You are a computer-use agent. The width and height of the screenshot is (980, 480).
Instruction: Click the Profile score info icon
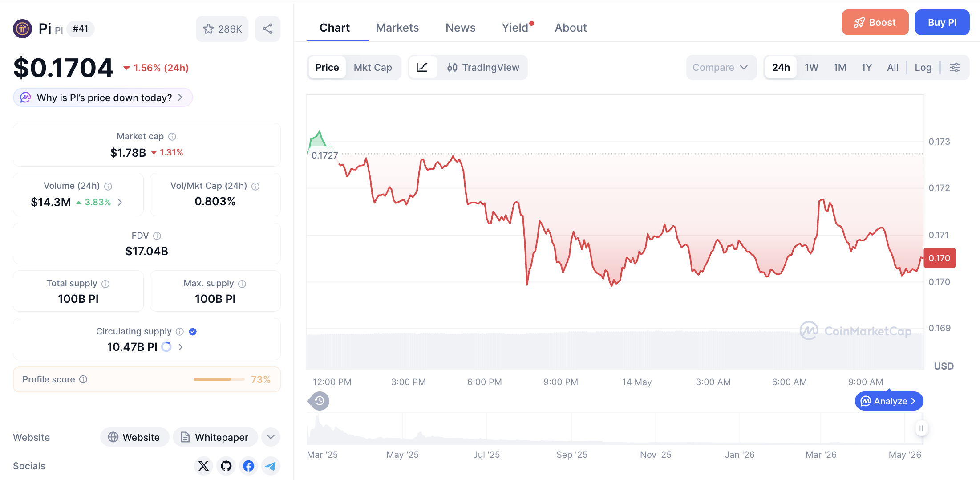83,379
